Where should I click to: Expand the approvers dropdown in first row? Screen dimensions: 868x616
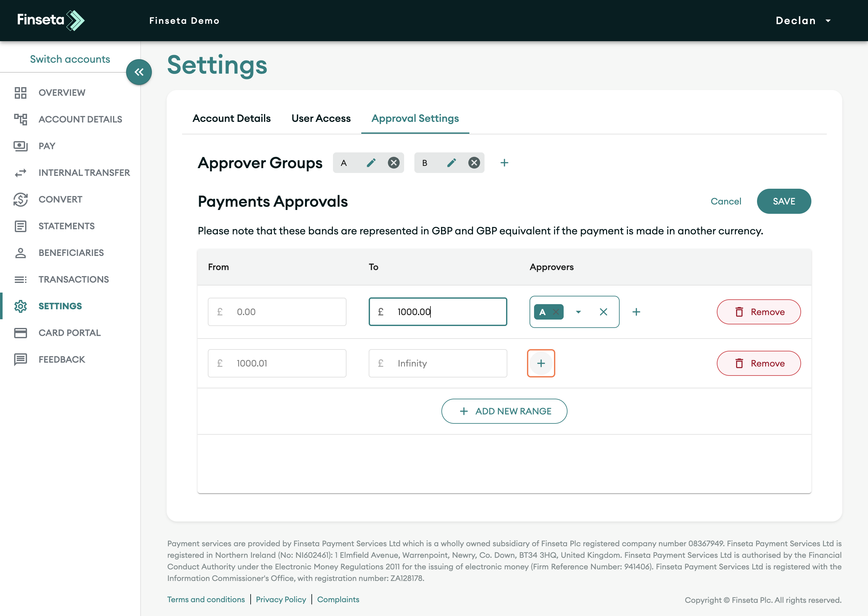click(x=578, y=312)
